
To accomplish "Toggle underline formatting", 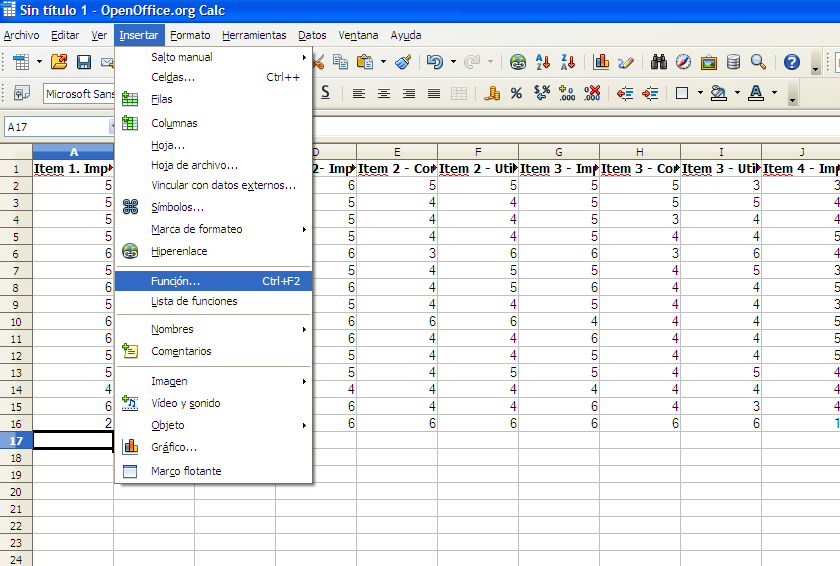I will point(325,93).
